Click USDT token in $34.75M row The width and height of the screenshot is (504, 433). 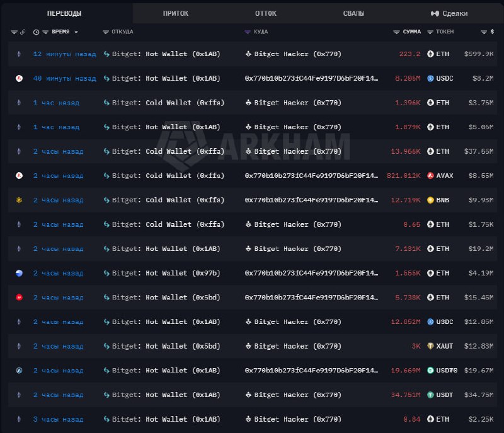point(440,395)
